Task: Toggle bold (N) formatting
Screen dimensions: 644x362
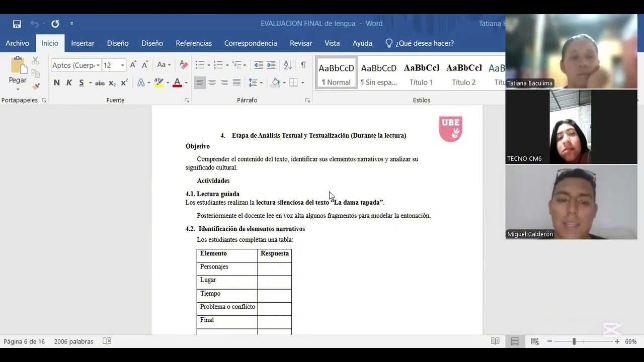Action: (x=56, y=83)
